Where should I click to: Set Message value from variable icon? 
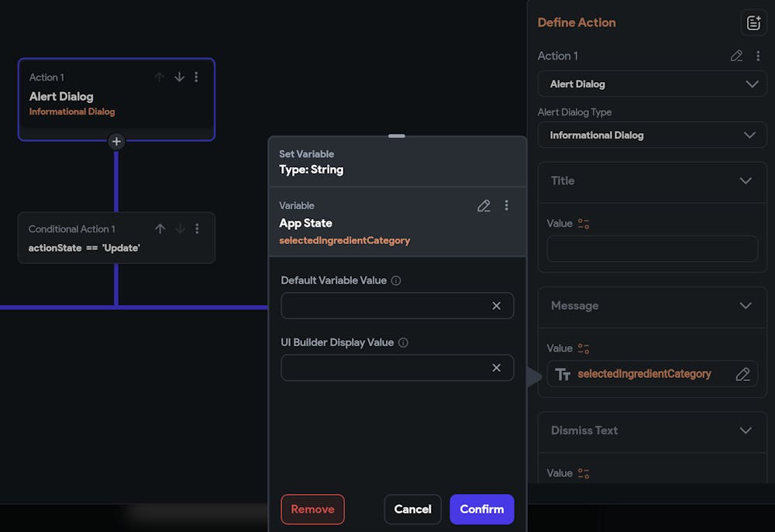click(x=584, y=348)
